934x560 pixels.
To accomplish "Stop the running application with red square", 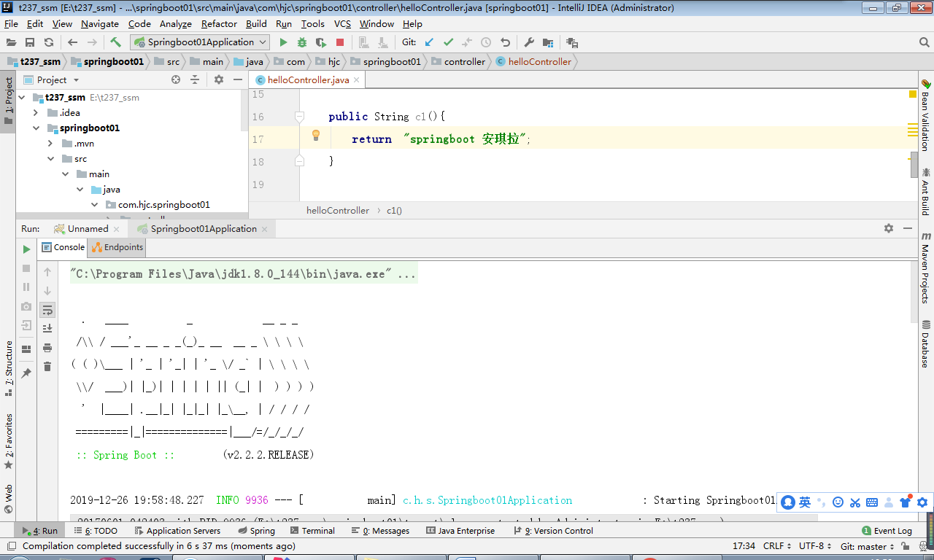I will (340, 42).
